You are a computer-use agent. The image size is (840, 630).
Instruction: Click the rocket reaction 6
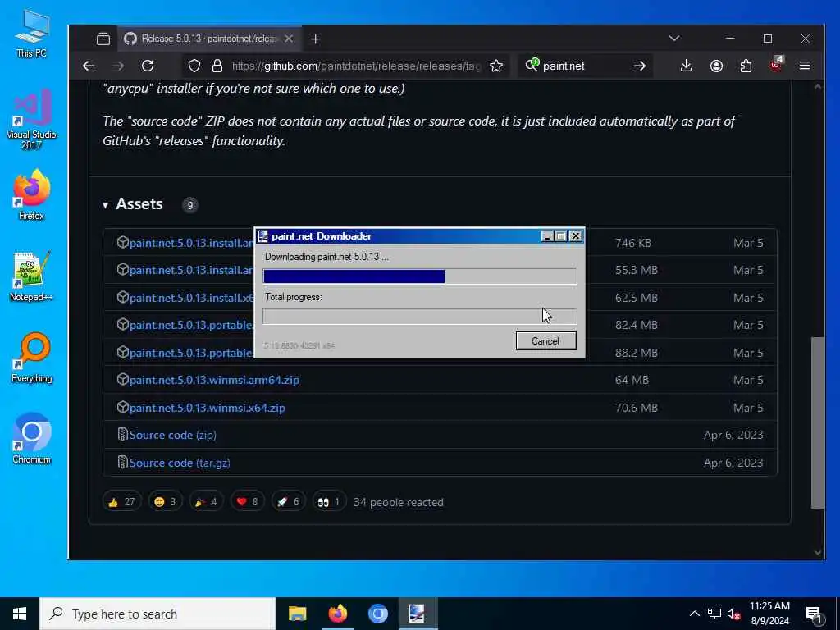tap(288, 501)
